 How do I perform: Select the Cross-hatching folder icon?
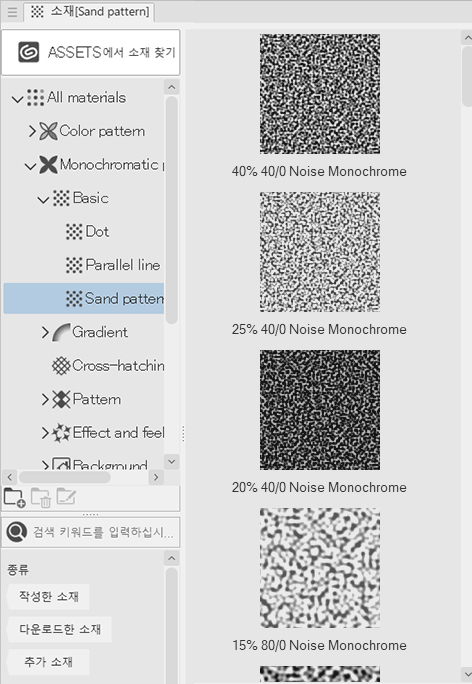click(61, 366)
